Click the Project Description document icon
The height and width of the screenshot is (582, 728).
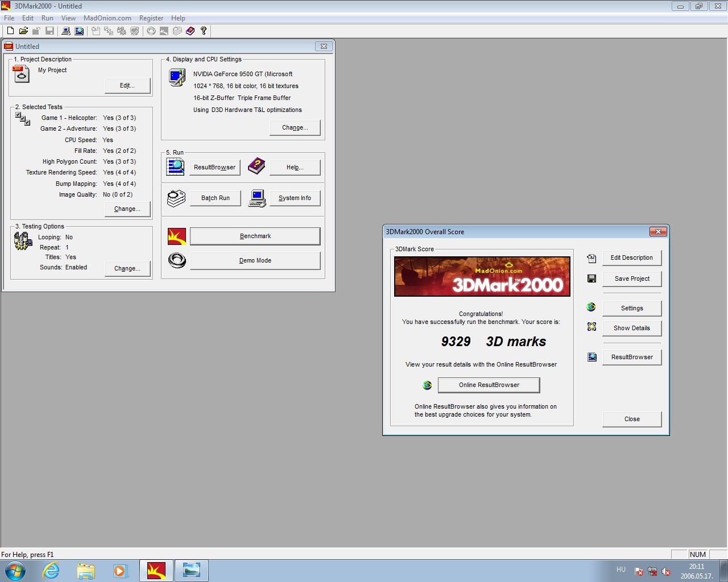(21, 74)
